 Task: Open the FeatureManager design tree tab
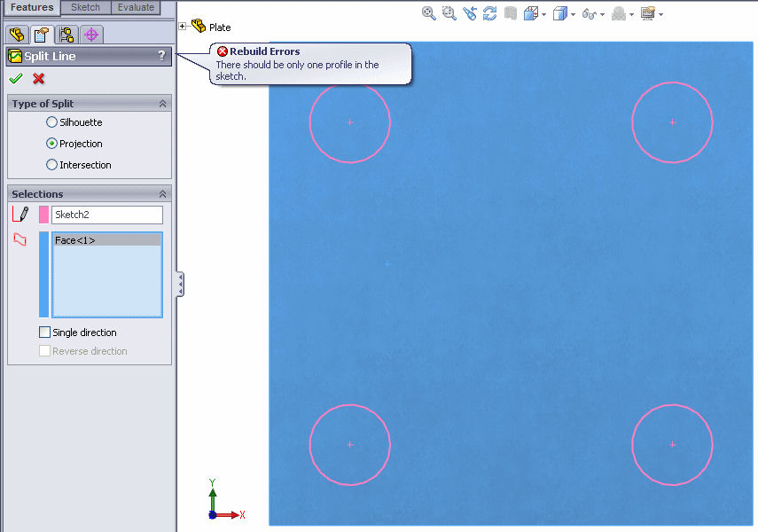point(17,35)
